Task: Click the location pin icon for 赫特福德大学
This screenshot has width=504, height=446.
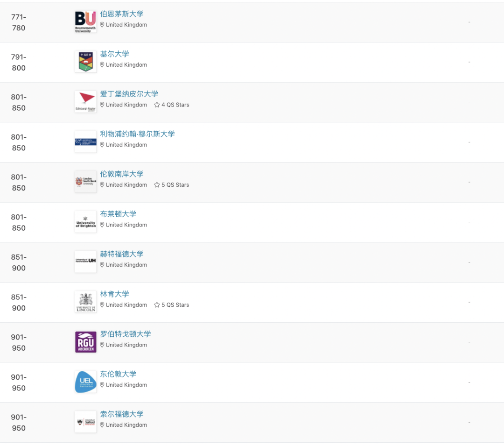Action: [102, 265]
